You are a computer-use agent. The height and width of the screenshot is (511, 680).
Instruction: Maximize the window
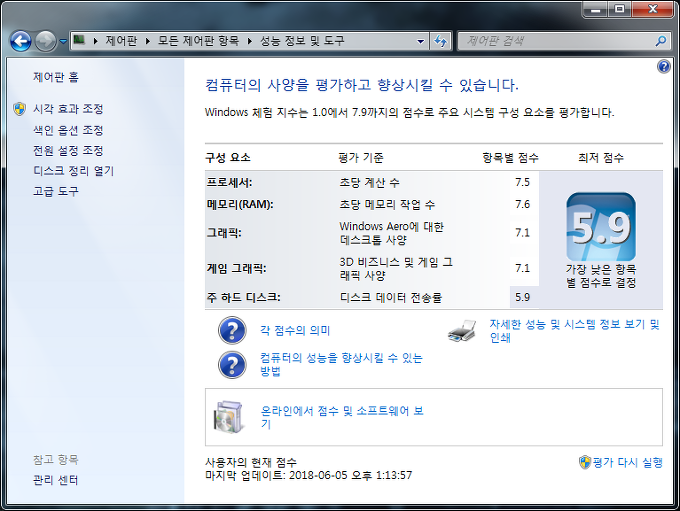[x=620, y=9]
